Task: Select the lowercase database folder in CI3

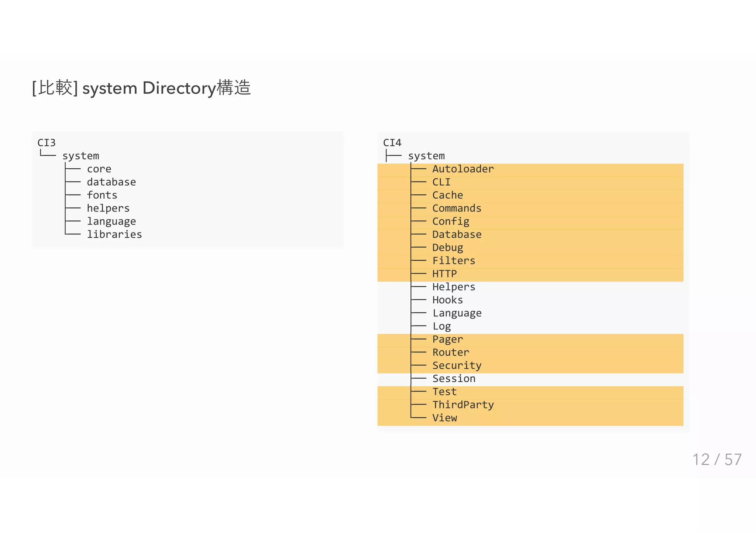Action: pos(111,182)
